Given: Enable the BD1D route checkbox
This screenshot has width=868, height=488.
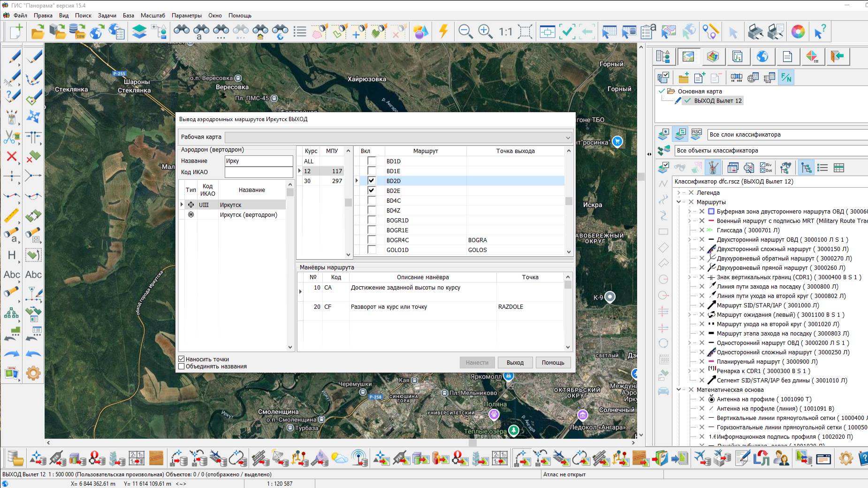Looking at the screenshot, I should point(372,161).
